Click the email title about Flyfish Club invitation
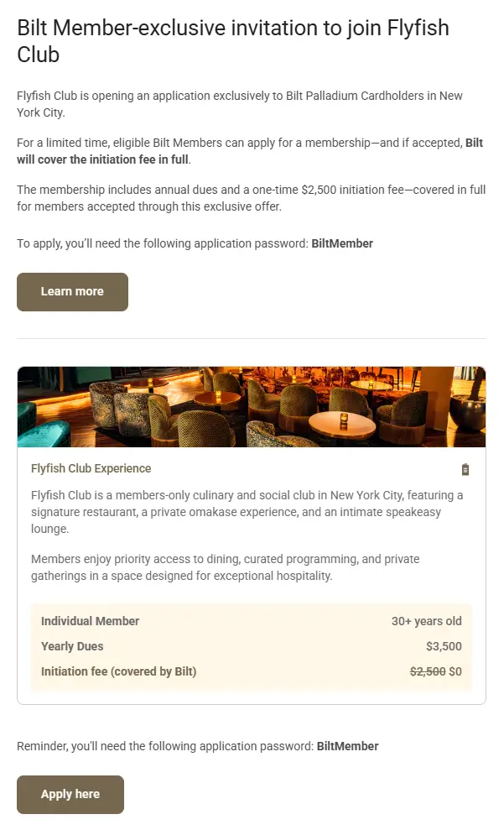This screenshot has height=830, width=504. click(233, 41)
